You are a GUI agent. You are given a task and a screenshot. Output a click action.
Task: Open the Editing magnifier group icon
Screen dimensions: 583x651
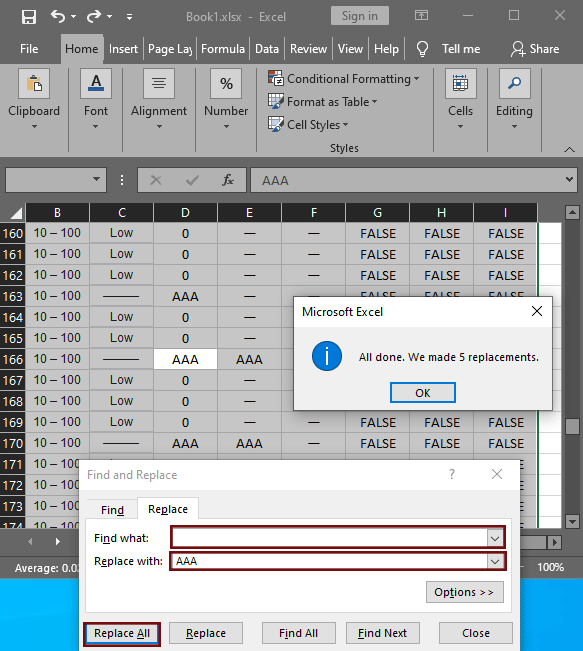(514, 83)
